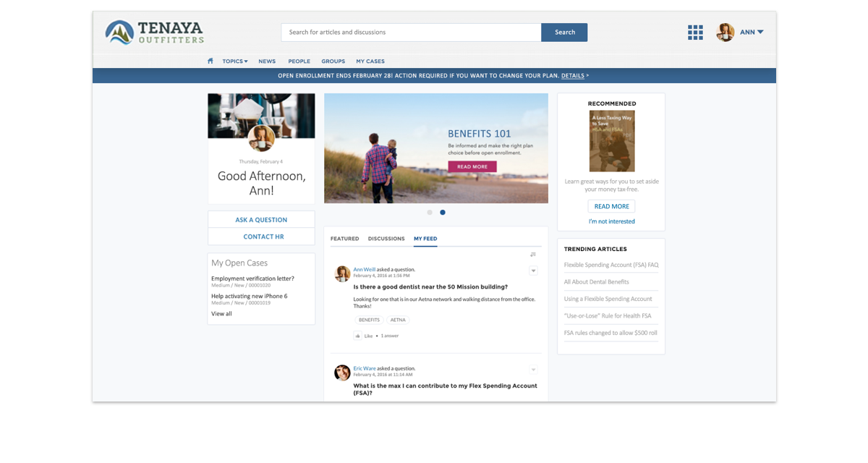The width and height of the screenshot is (868, 463).
Task: Click the Tenaya Outfitters logo
Action: tap(155, 33)
